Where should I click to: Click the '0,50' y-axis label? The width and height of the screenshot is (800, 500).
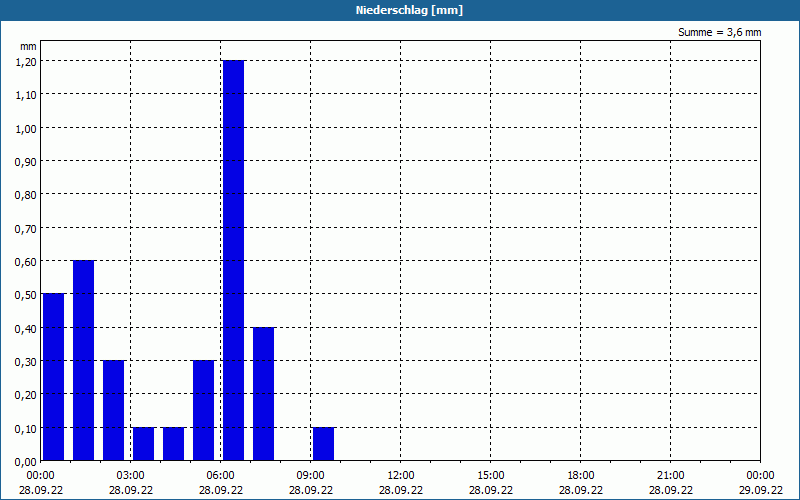pyautogui.click(x=26, y=295)
